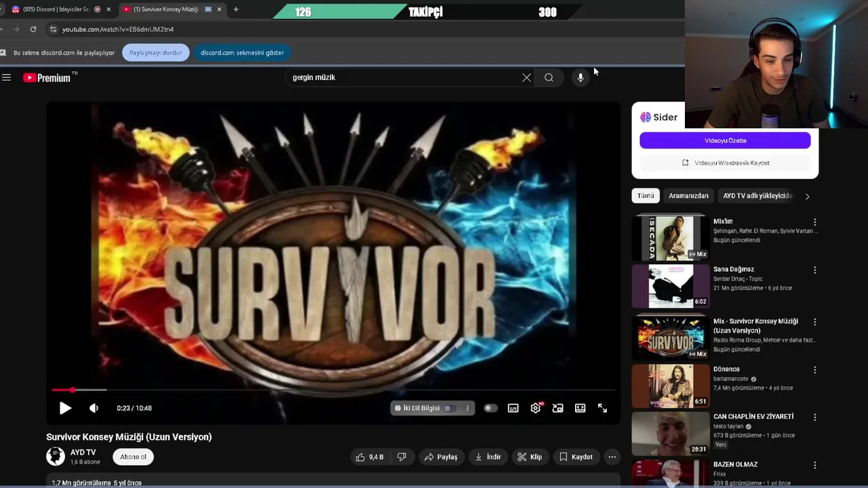868x488 pixels.
Task: Click Videoyu Wisebase'e Kaydet
Action: (725, 163)
